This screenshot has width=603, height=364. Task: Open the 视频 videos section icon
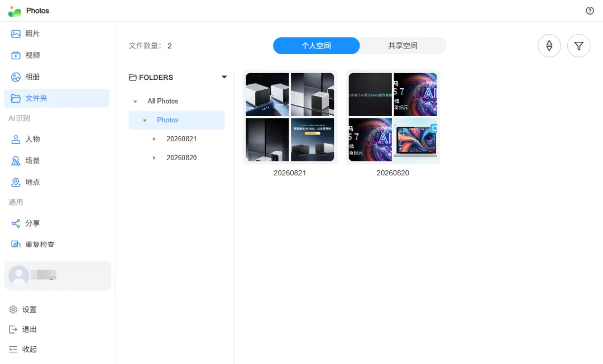coord(16,55)
